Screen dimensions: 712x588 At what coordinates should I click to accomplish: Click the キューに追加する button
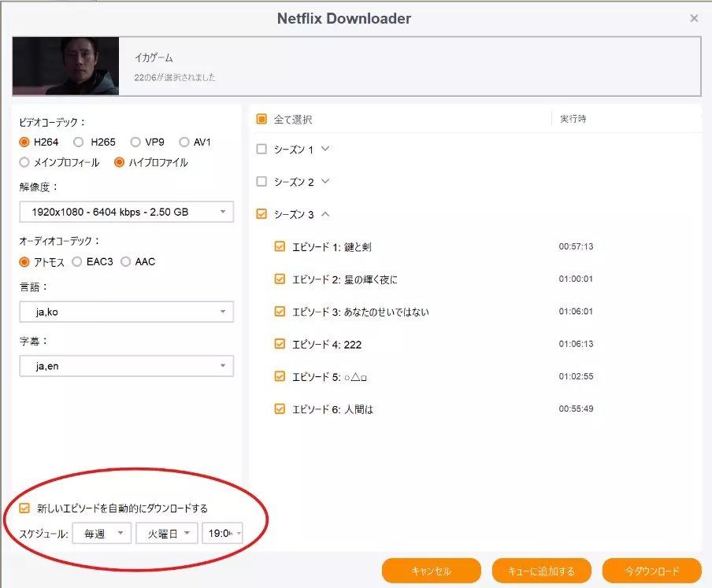coord(541,571)
